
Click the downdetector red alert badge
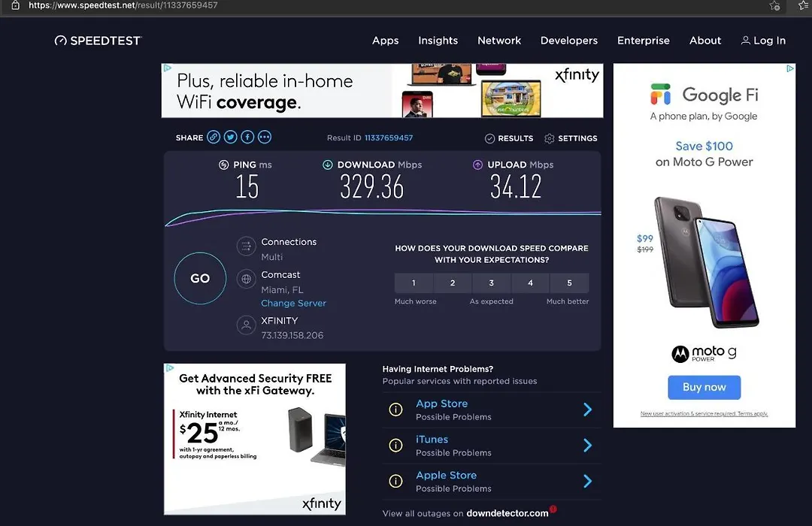point(553,509)
